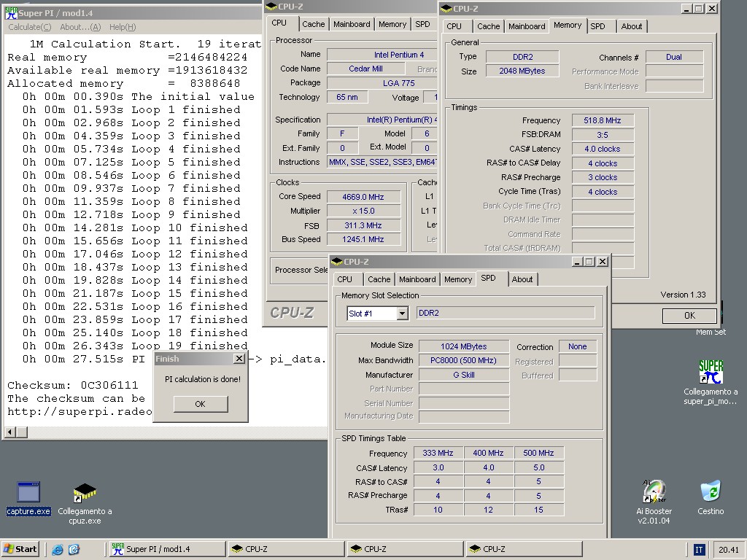This screenshot has height=560, width=747.
Task: Open the Help menu in Super PI
Action: click(123, 27)
